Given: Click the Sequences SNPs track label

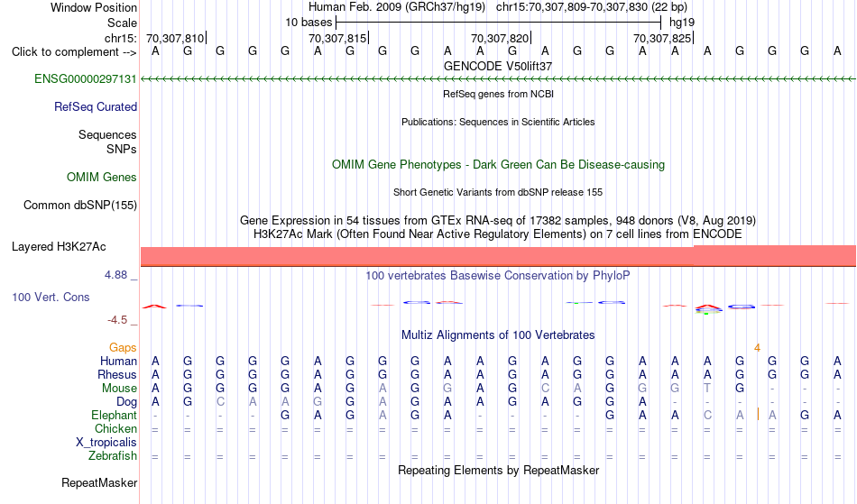Looking at the screenshot, I should coord(107,142).
